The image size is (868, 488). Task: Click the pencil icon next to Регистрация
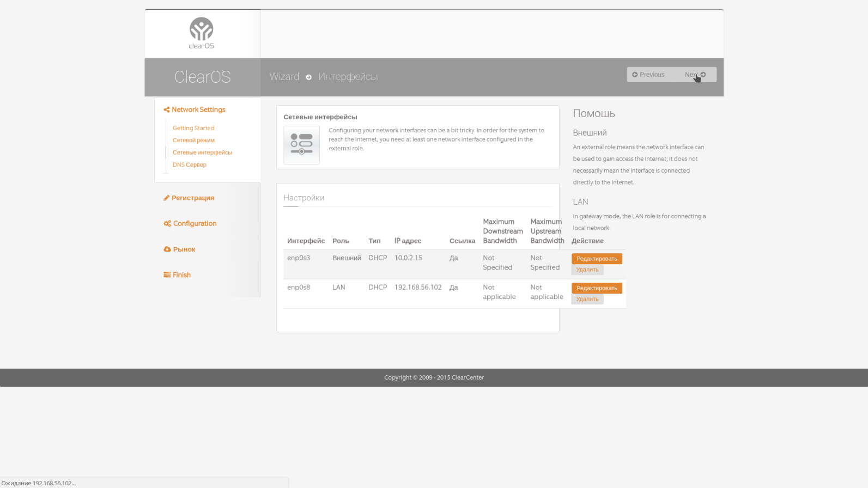pos(167,198)
